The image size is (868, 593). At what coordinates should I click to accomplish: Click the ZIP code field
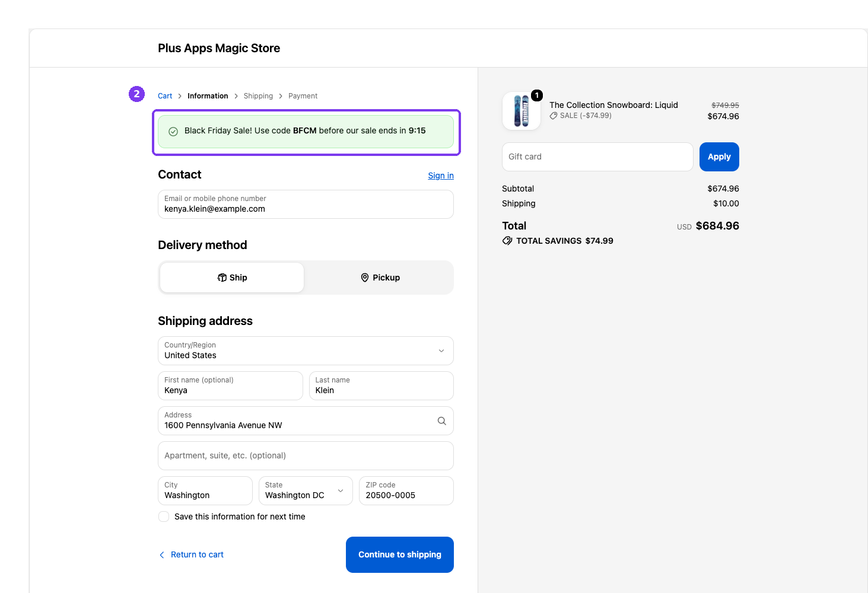(406, 490)
